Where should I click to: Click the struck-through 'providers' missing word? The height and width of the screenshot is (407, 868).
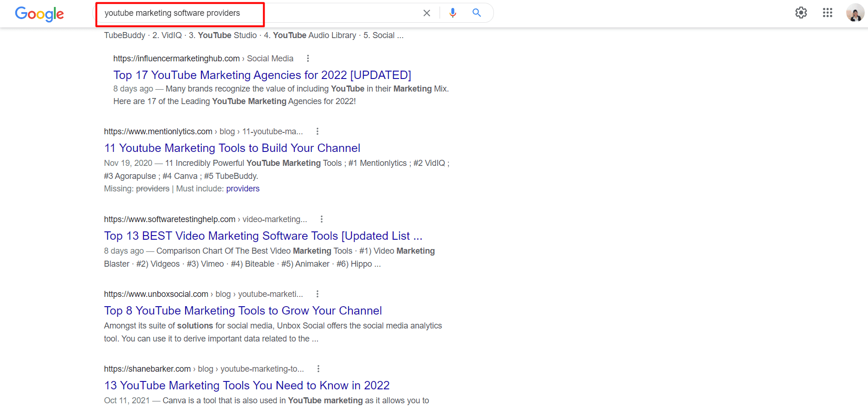pos(153,189)
